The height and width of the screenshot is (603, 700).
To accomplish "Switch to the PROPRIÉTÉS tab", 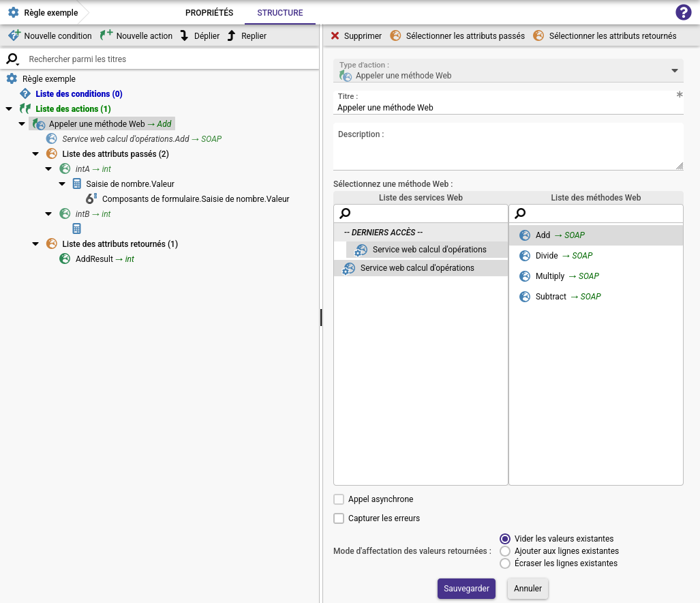I will pos(209,13).
